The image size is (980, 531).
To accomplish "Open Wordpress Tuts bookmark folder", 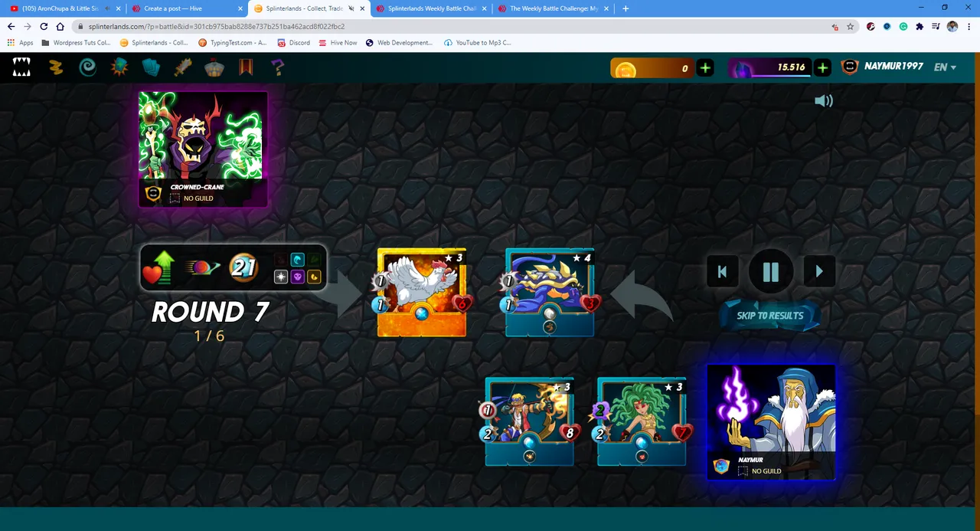I will click(77, 43).
